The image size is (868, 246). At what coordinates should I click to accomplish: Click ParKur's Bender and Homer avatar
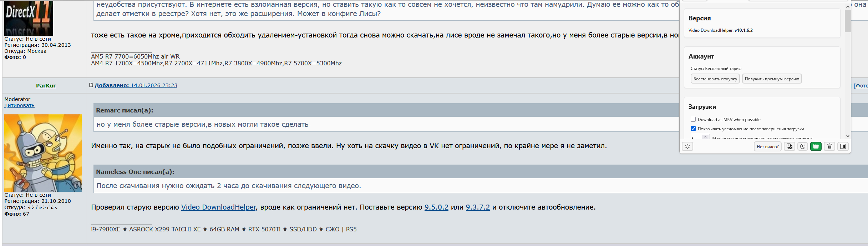(x=43, y=153)
